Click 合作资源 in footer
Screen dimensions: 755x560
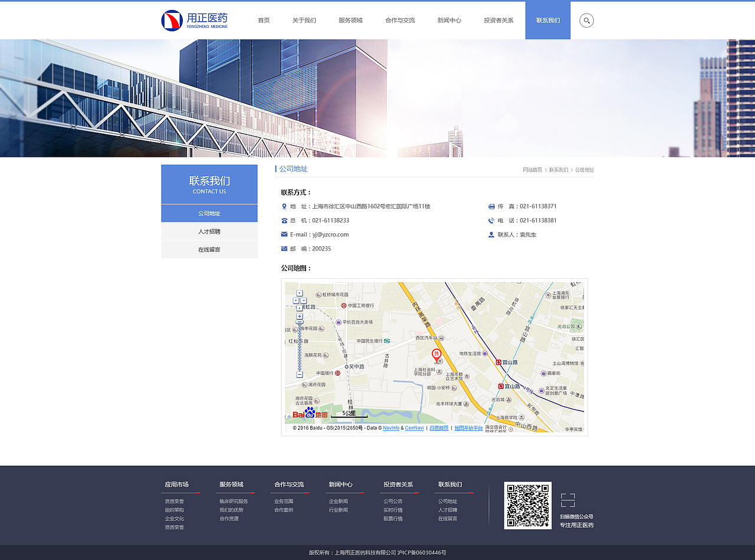tap(229, 519)
